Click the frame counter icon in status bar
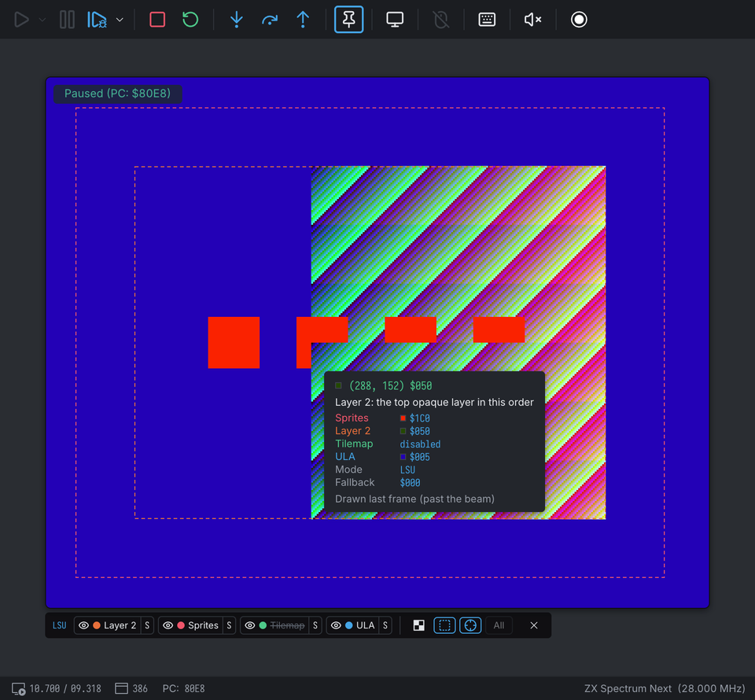The width and height of the screenshot is (755, 700). tap(18, 689)
